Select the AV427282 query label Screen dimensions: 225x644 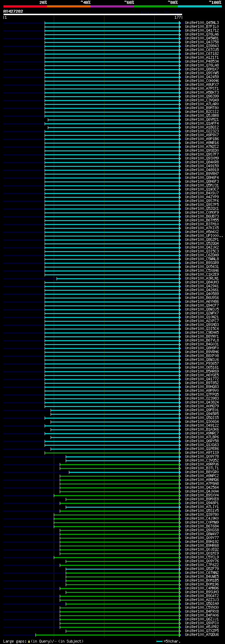[13, 11]
